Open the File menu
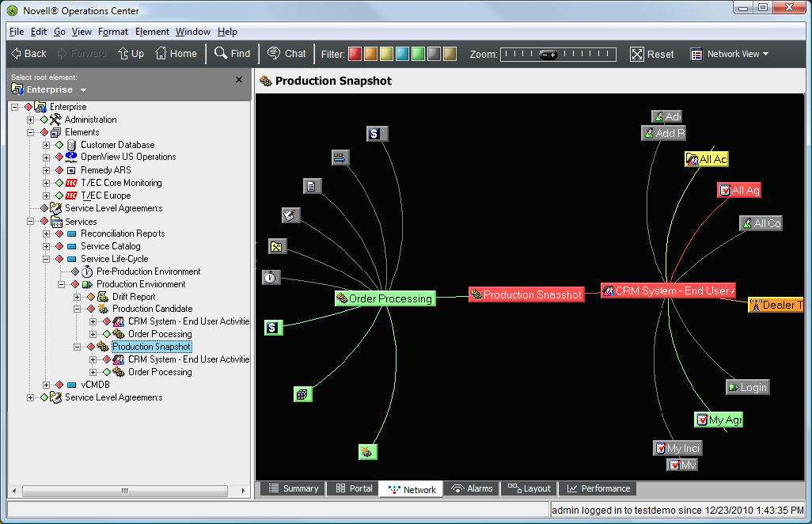Screen dimensions: 812x524 pos(17,32)
